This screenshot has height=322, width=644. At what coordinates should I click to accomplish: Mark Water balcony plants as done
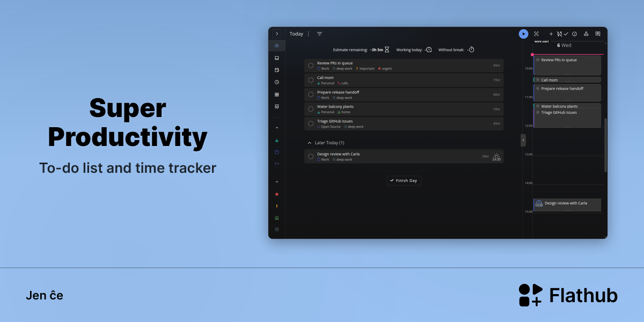[x=311, y=109]
